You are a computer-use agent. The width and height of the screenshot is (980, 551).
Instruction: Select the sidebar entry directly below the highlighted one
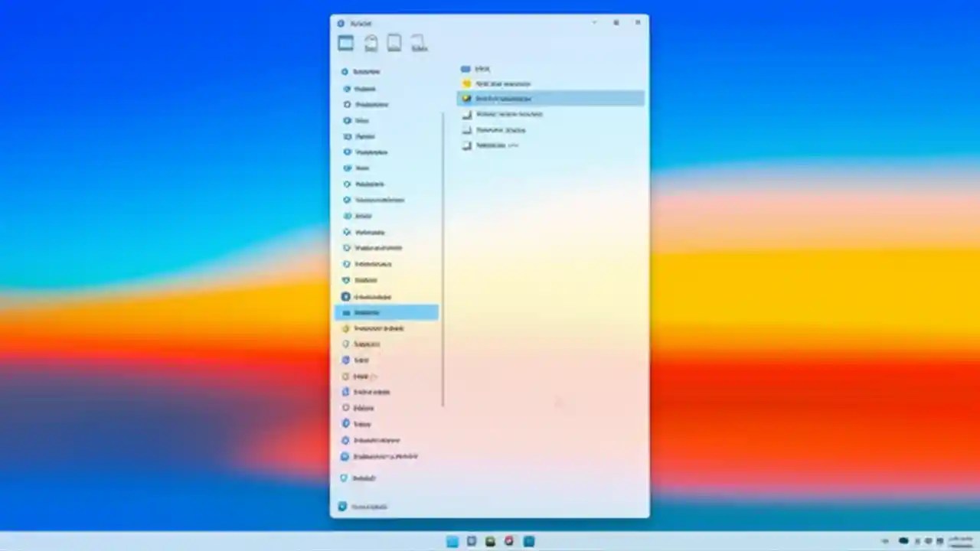point(378,328)
